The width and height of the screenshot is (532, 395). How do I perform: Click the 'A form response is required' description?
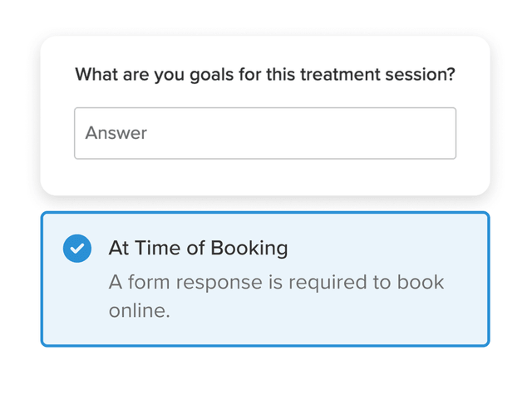point(276,282)
